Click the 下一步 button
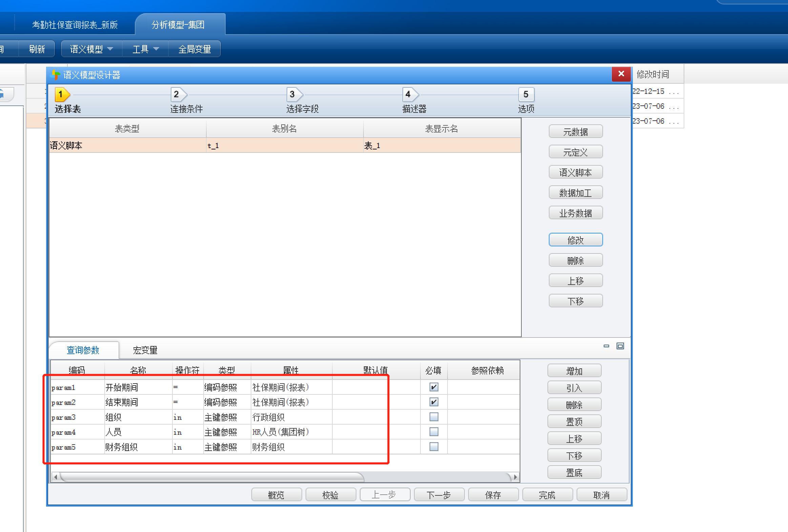788x532 pixels. pos(439,495)
